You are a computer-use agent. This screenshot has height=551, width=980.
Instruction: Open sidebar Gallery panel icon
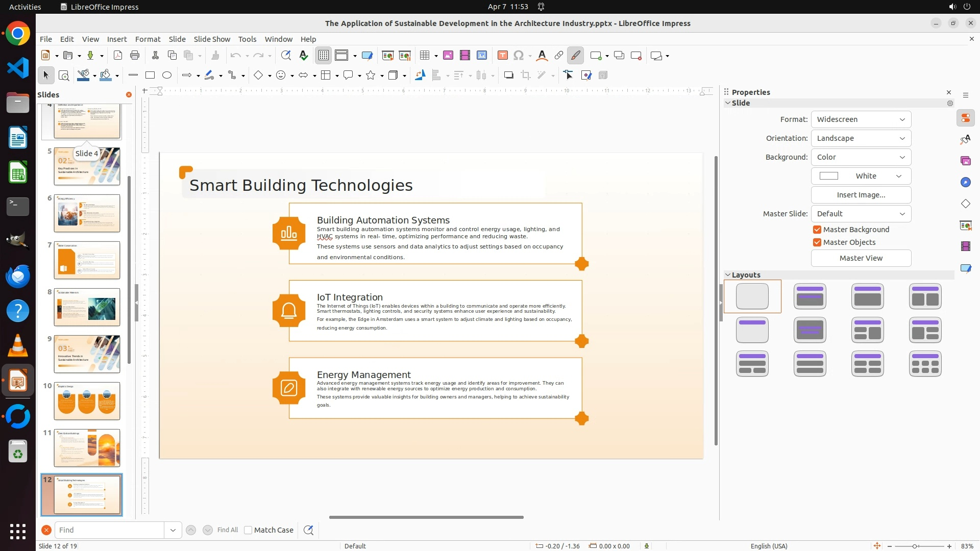(966, 161)
